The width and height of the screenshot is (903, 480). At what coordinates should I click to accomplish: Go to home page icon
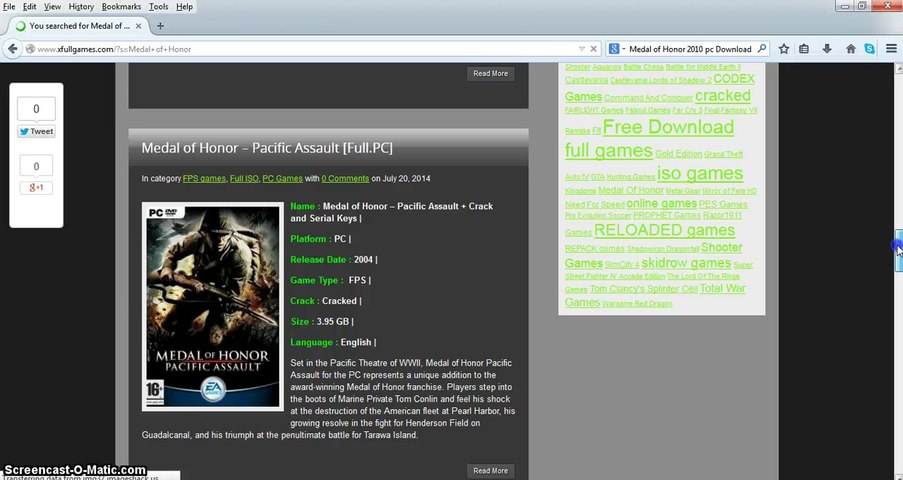851,49
